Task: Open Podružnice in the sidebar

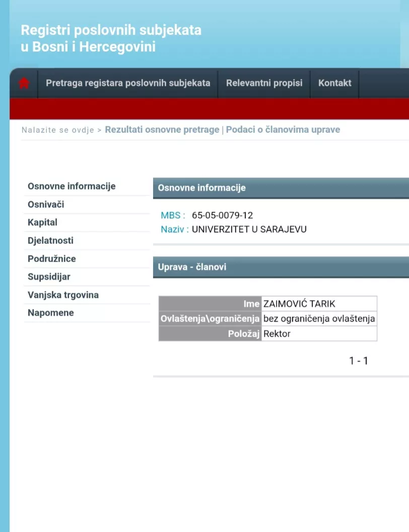Action: tap(52, 259)
